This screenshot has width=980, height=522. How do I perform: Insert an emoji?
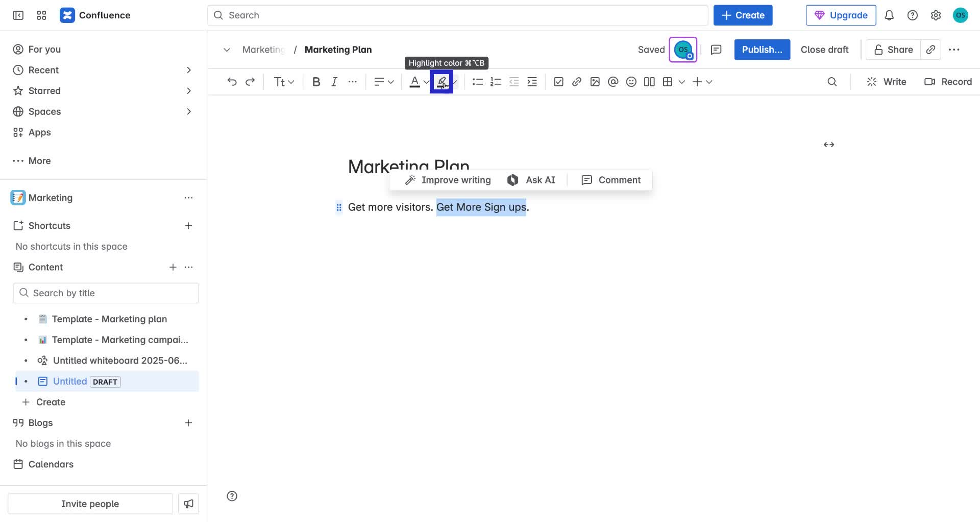point(631,82)
